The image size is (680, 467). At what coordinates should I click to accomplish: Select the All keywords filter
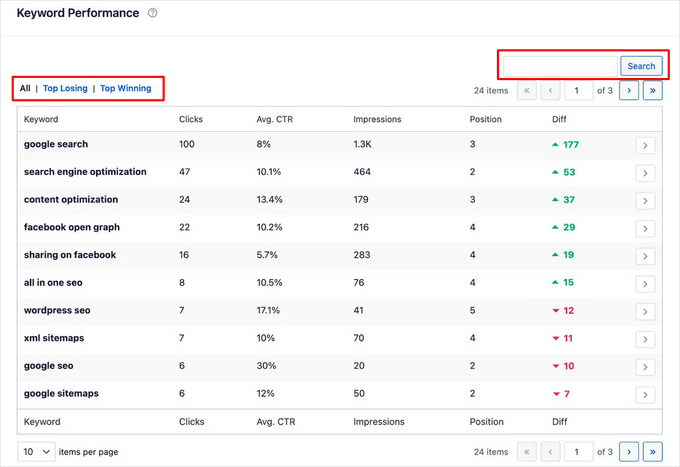(x=25, y=88)
